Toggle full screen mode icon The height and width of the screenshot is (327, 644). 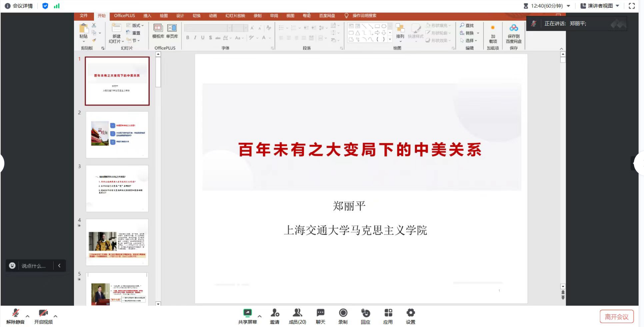point(632,6)
